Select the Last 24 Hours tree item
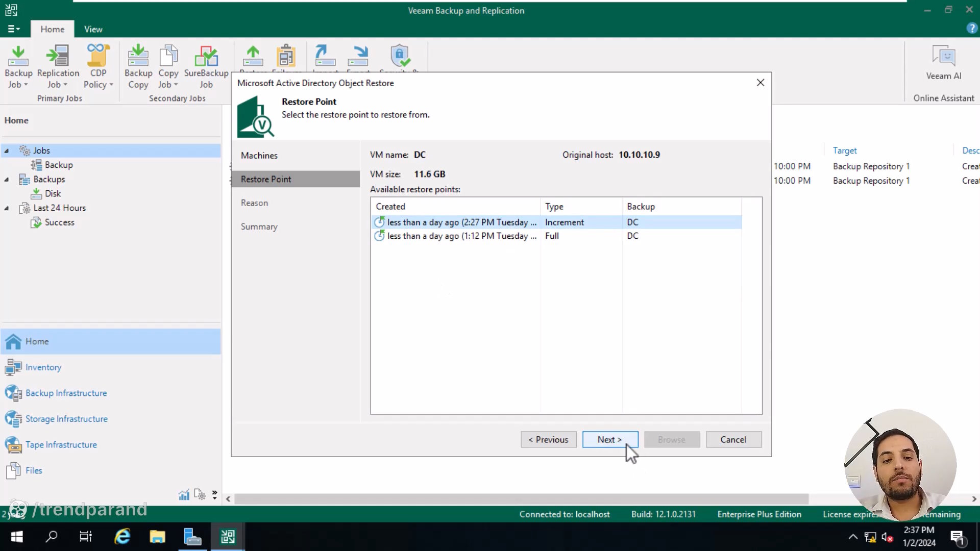The image size is (980, 551). [53, 208]
